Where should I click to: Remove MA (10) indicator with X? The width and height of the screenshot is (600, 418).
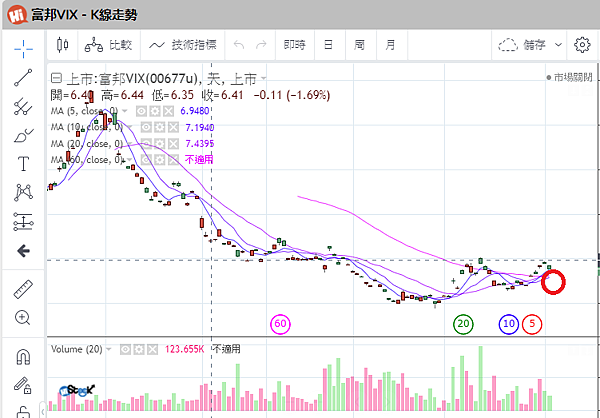[173, 127]
